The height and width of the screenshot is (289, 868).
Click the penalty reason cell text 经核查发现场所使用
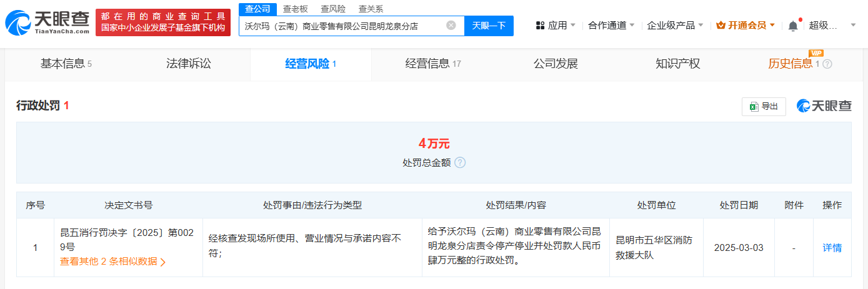[304, 246]
